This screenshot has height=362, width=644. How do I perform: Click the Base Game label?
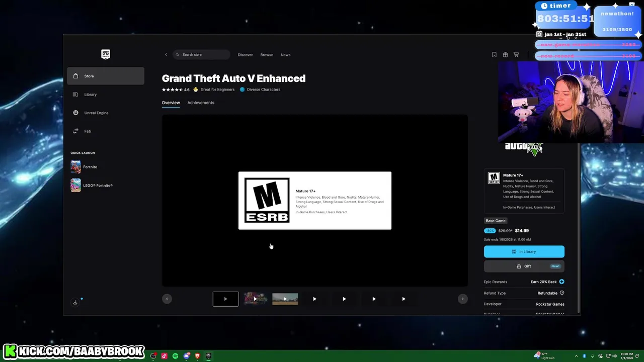coord(496,221)
